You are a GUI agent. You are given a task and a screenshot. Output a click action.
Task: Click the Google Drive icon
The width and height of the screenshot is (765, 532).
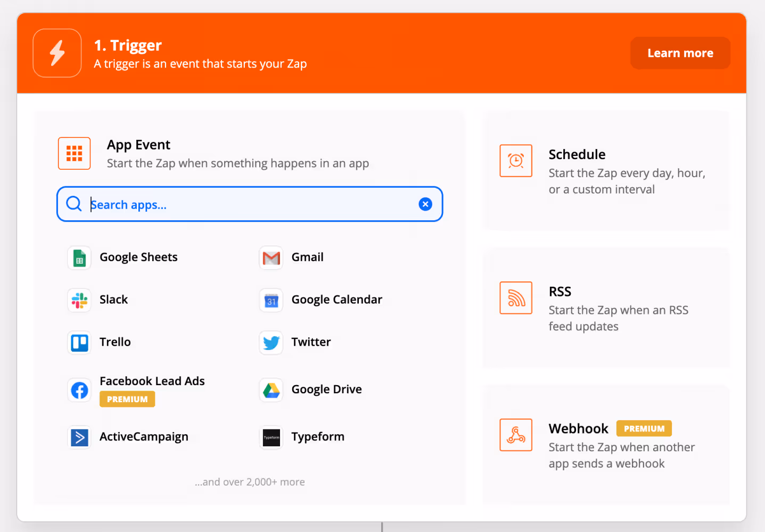(271, 390)
